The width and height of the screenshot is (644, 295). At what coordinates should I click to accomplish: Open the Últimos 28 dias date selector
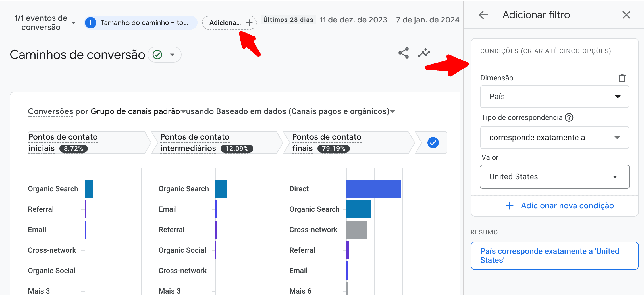point(288,20)
